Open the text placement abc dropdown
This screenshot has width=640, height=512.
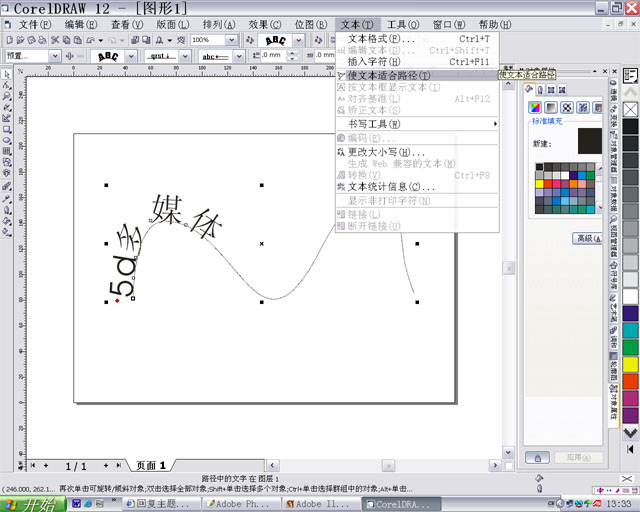[240, 56]
